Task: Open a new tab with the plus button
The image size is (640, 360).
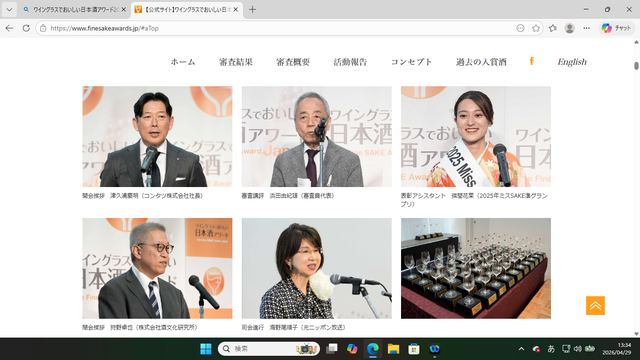Action: [252, 9]
